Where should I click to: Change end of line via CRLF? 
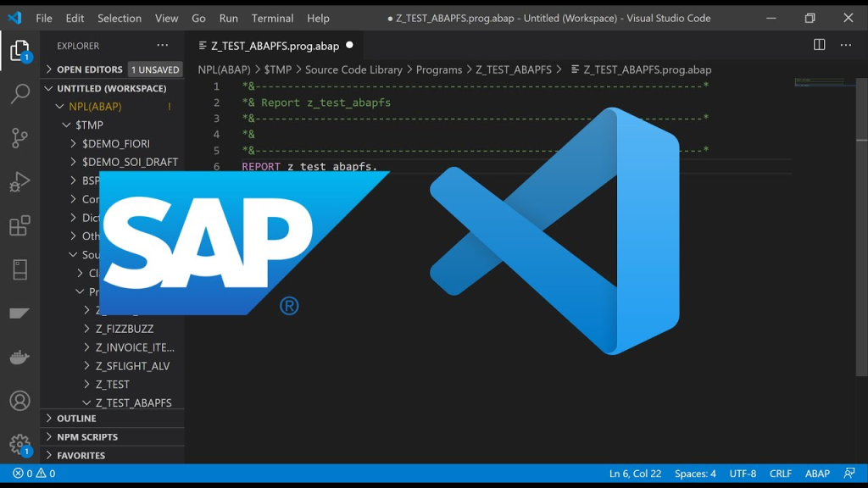[780, 474]
